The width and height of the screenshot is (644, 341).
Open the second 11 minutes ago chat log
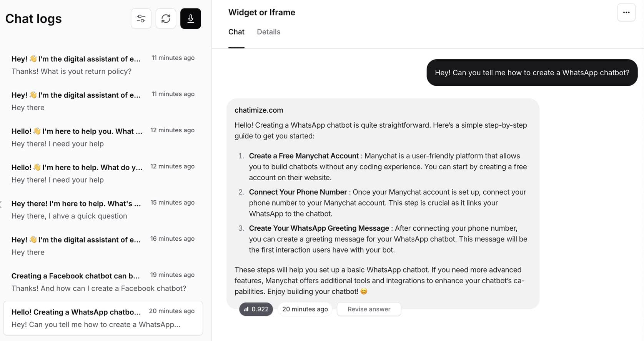[x=103, y=101]
